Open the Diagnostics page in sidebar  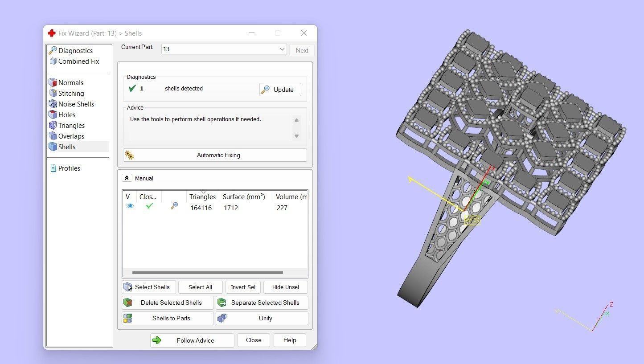click(x=75, y=51)
